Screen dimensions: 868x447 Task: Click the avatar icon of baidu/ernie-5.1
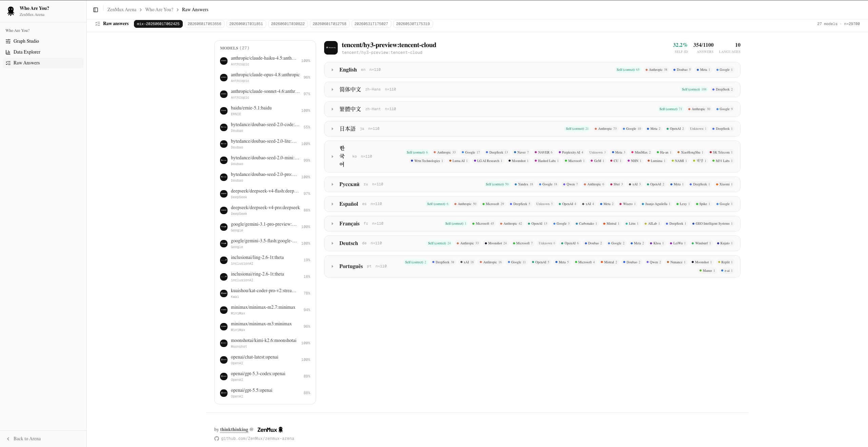click(224, 111)
